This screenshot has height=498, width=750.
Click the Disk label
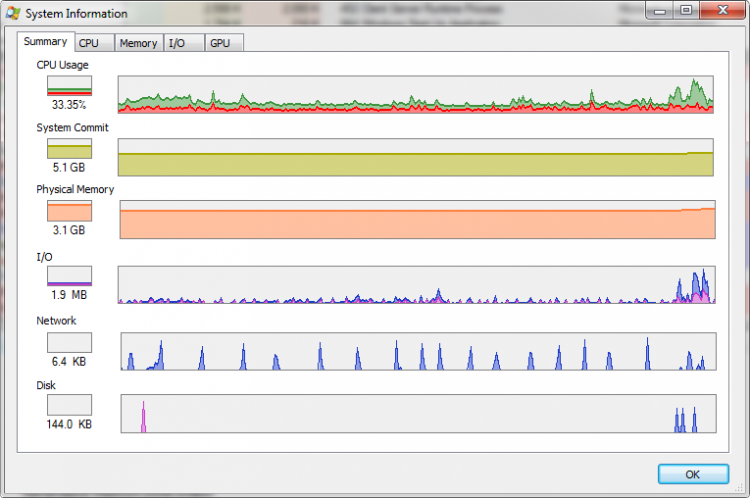click(46, 385)
